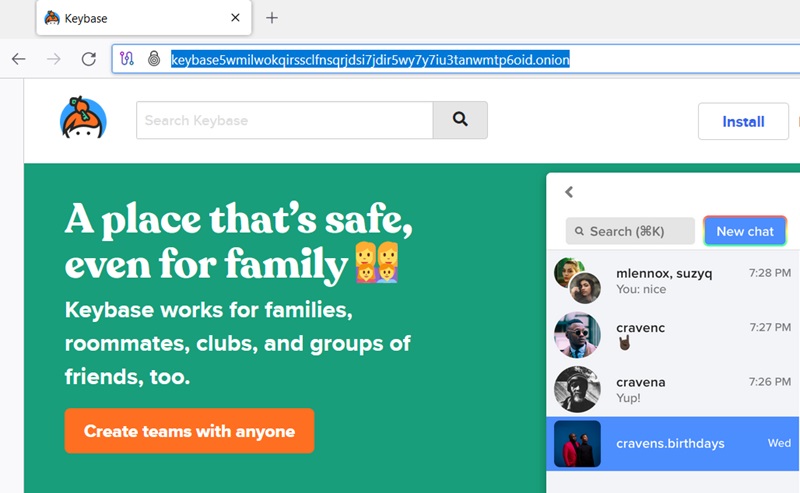Select the cravens.birthdays team chat

point(673,443)
